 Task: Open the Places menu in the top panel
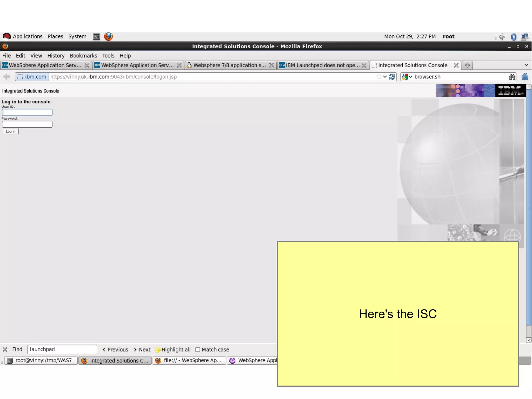click(x=55, y=36)
